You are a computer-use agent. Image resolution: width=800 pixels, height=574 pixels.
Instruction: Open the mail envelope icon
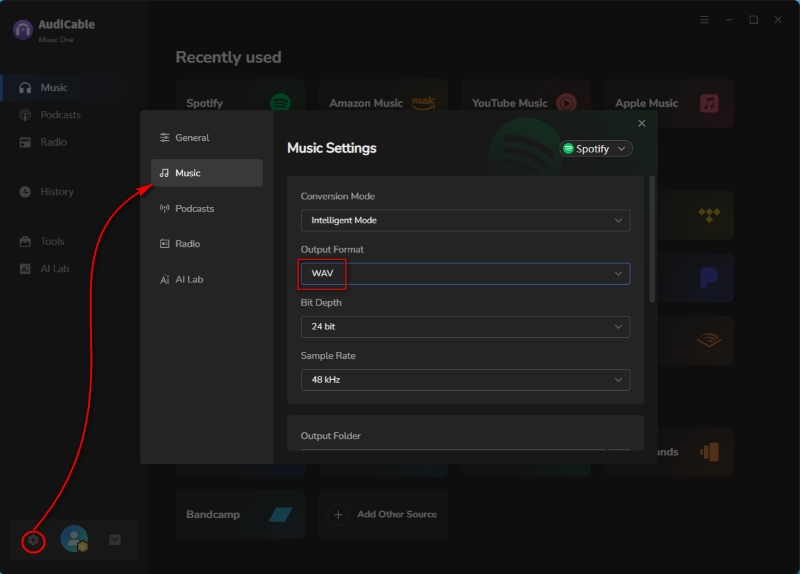pyautogui.click(x=115, y=540)
